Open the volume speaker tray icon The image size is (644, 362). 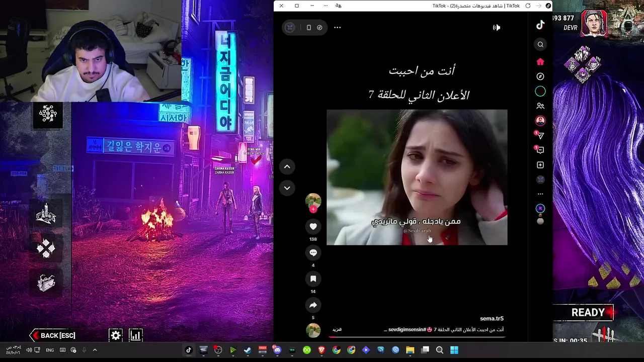pyautogui.click(x=29, y=350)
